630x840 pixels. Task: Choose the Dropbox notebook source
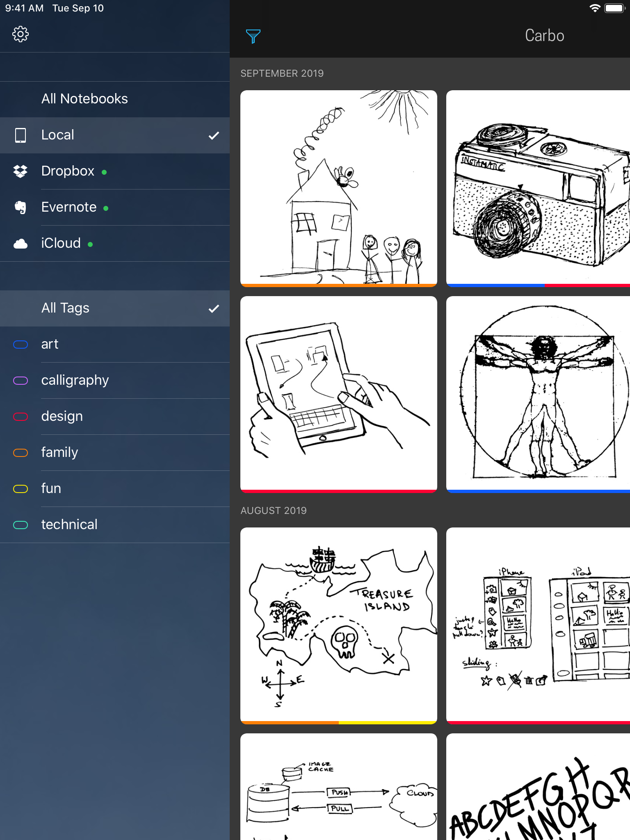pos(115,171)
